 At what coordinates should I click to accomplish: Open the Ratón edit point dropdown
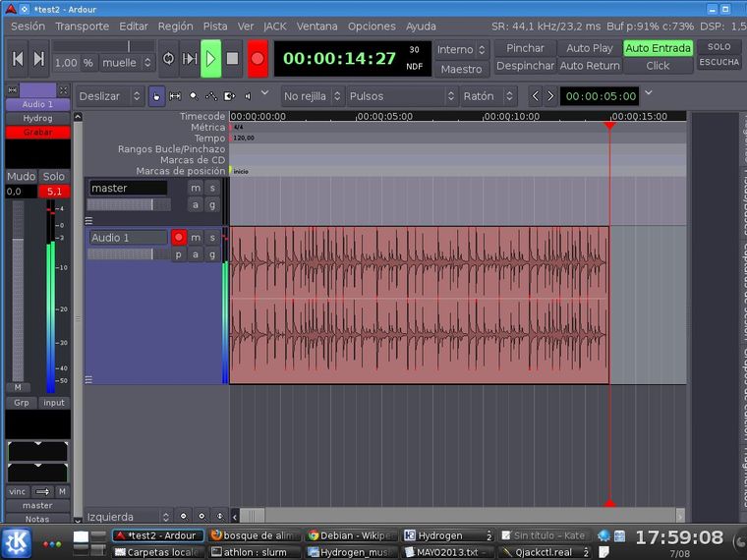(488, 96)
